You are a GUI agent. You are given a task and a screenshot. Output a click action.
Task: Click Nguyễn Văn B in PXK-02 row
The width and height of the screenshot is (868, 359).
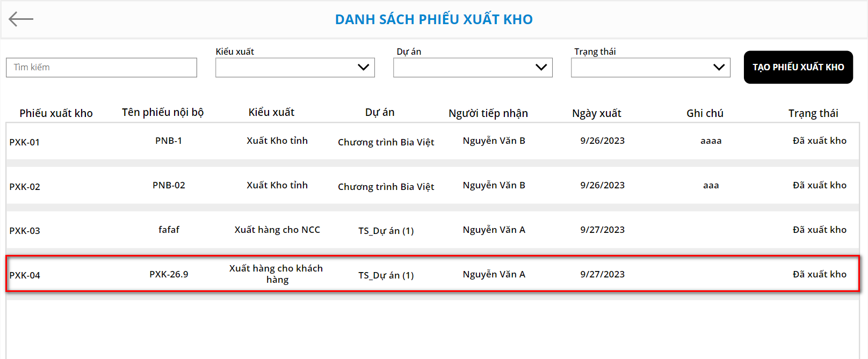[x=494, y=185]
